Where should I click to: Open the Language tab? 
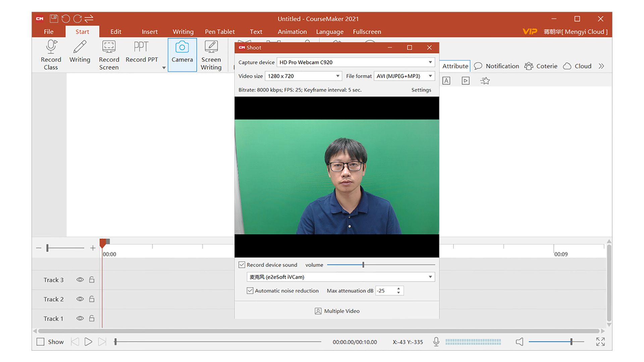click(330, 32)
